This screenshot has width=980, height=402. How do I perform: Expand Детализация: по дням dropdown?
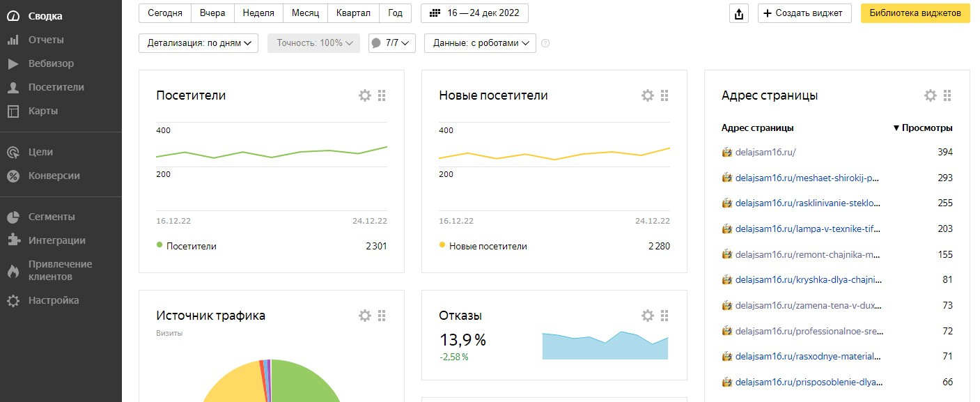(199, 43)
